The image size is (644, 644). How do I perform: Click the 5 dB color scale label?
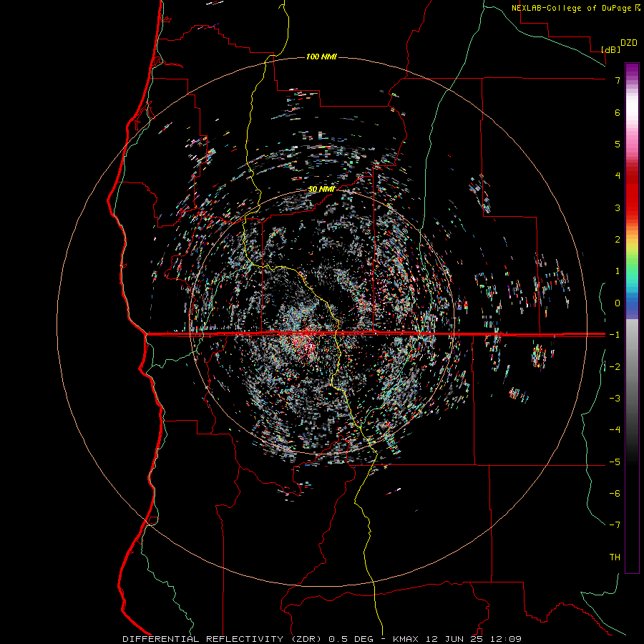coord(618,144)
